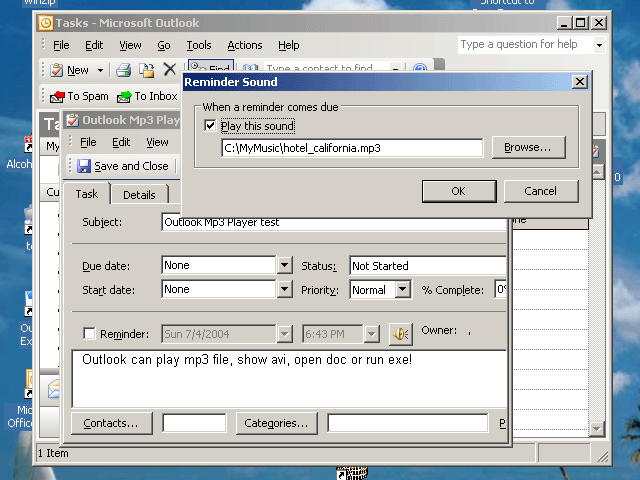The image size is (640, 480).
Task: Click the task window title icon
Action: (x=73, y=120)
